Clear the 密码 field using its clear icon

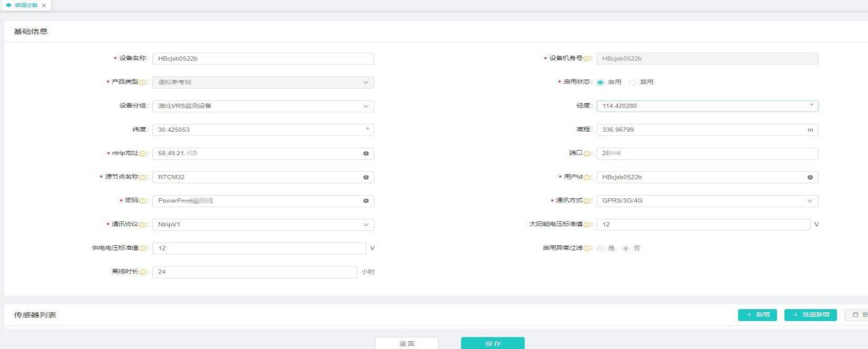pyautogui.click(x=366, y=201)
